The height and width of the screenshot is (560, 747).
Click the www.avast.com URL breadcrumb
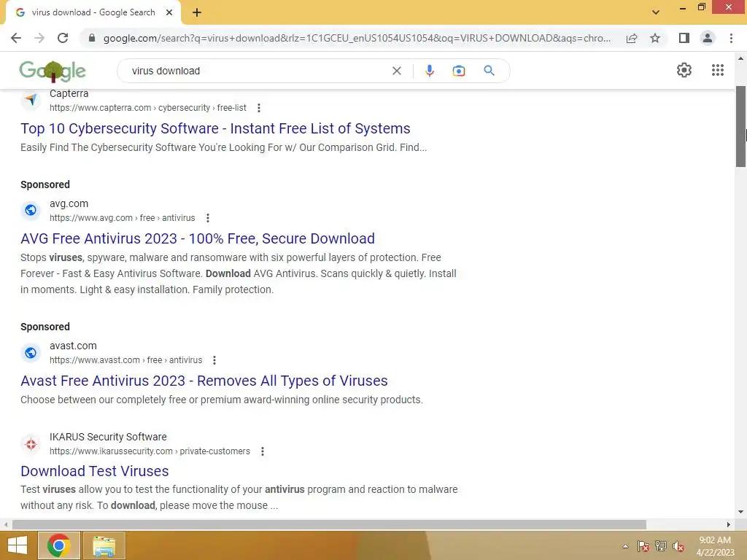click(125, 360)
